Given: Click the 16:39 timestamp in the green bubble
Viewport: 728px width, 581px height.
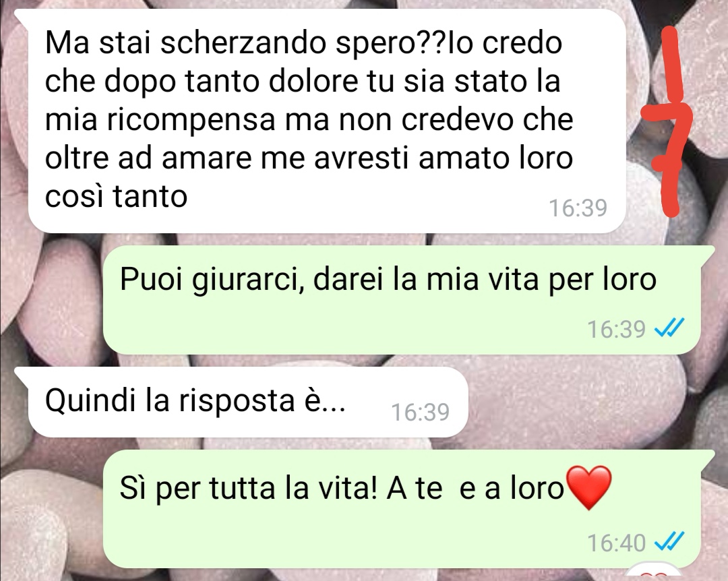Looking at the screenshot, I should (616, 329).
